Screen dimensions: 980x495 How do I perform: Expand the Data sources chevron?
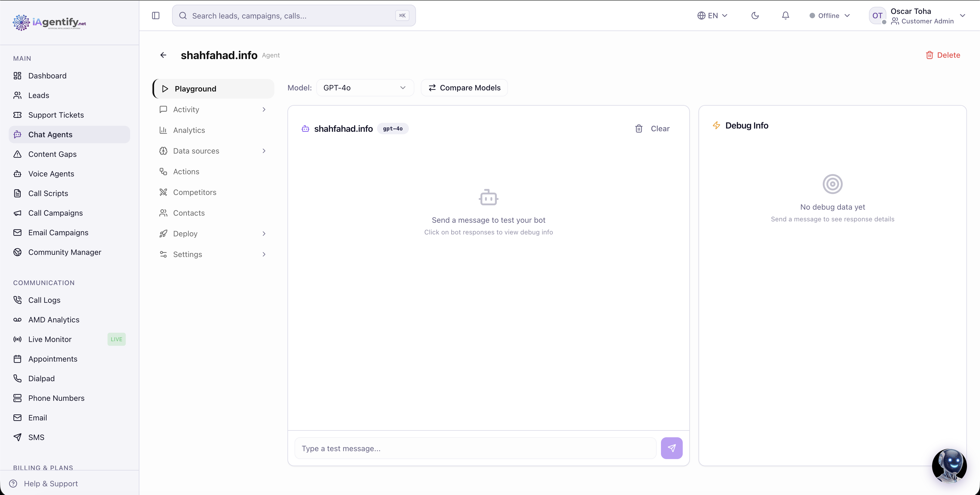pyautogui.click(x=264, y=151)
